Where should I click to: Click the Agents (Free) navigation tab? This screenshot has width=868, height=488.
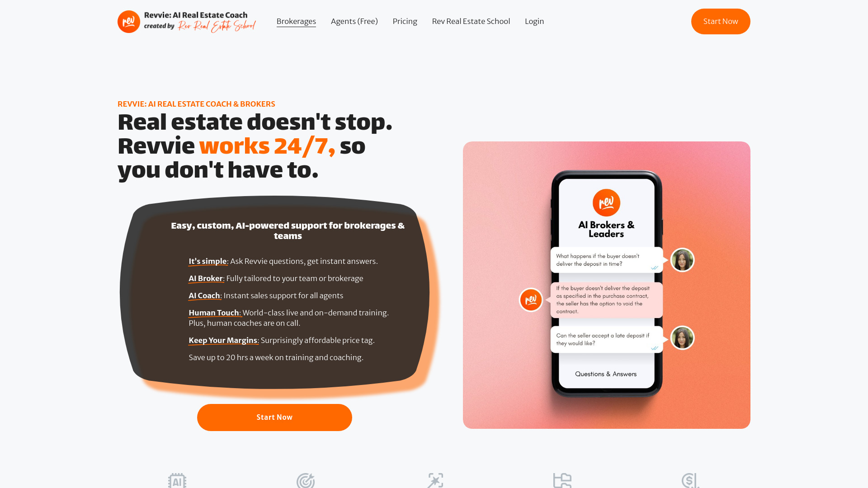[x=354, y=21]
